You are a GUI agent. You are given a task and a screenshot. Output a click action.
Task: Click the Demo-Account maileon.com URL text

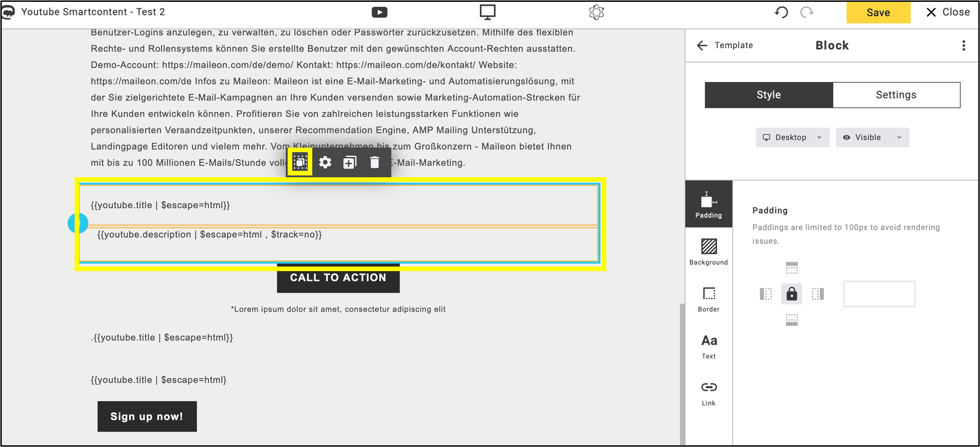pyautogui.click(x=228, y=65)
